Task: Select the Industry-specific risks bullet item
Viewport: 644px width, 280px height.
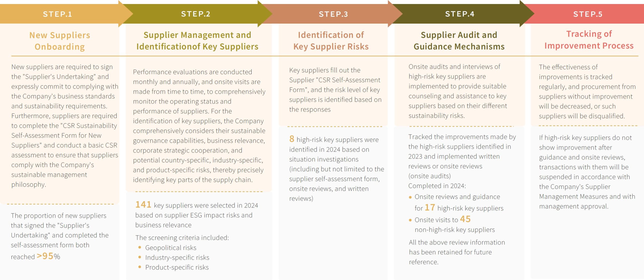Action: [x=177, y=257]
